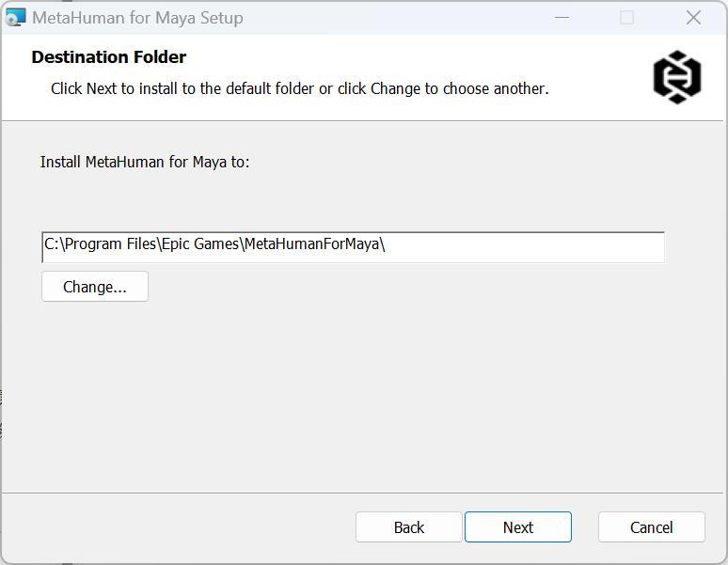
Task: Click the grayed-out maximize button
Action: point(627,18)
